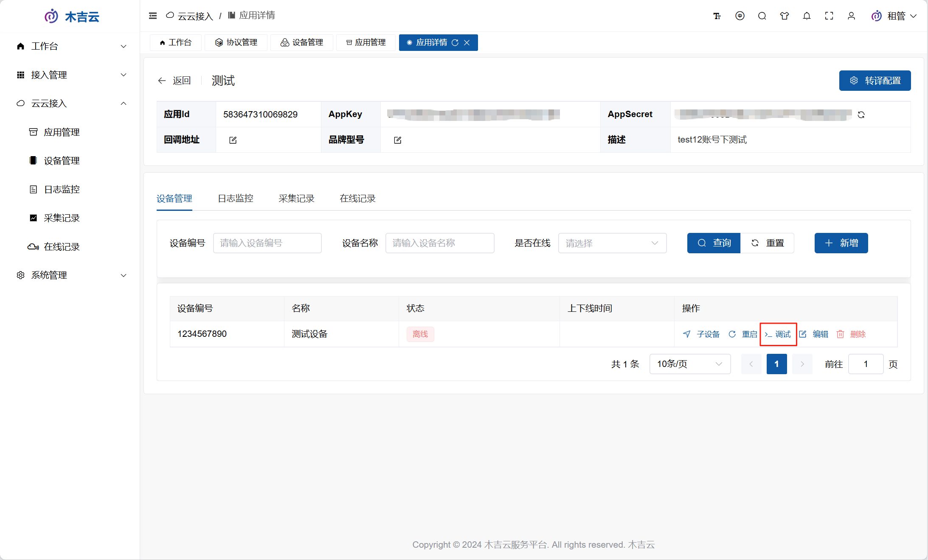Add a new device with 新增
The image size is (928, 560).
(x=841, y=243)
